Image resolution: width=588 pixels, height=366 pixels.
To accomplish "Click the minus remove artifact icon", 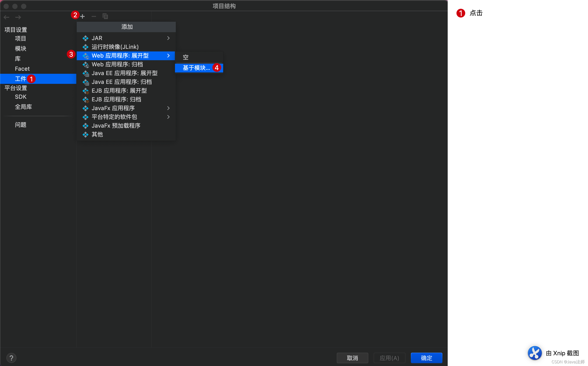I will tap(94, 16).
